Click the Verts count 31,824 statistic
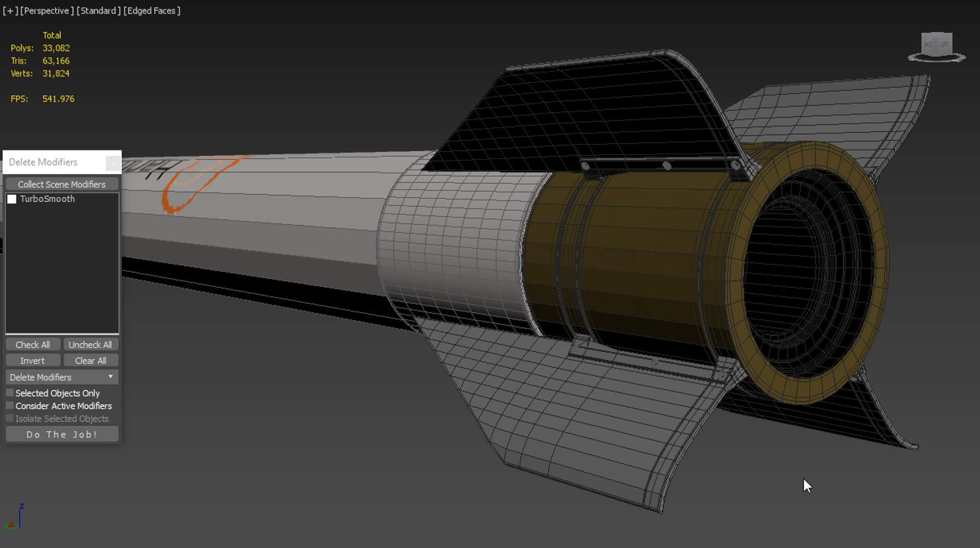 [56, 73]
